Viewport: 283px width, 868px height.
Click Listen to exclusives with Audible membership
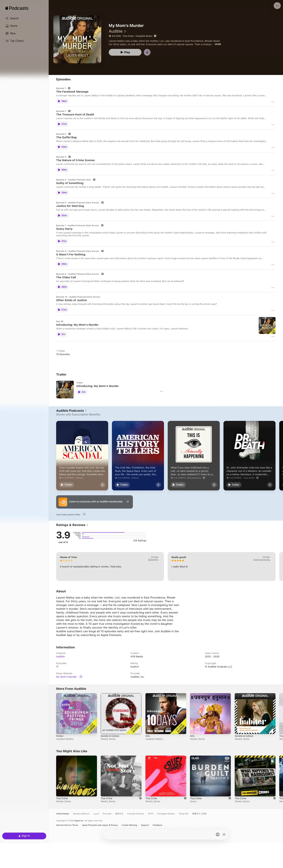pos(95,502)
